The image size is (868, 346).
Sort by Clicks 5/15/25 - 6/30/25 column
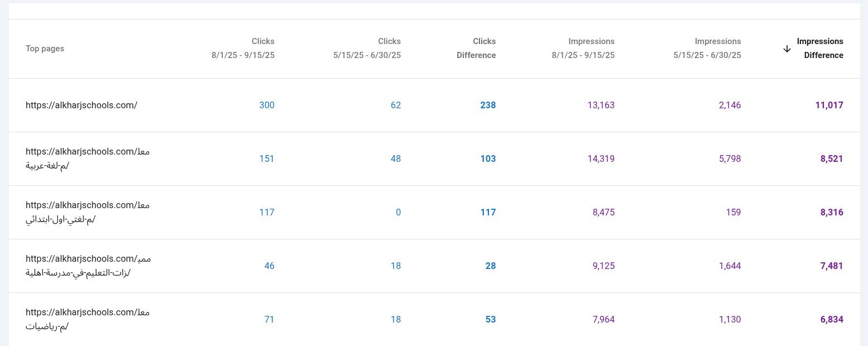point(367,49)
